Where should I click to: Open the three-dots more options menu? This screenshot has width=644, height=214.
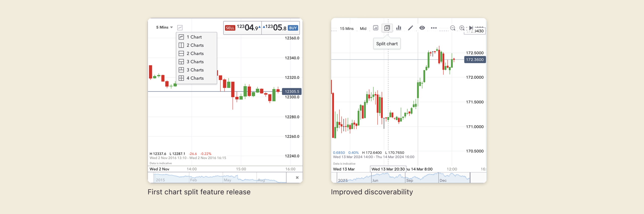(434, 28)
